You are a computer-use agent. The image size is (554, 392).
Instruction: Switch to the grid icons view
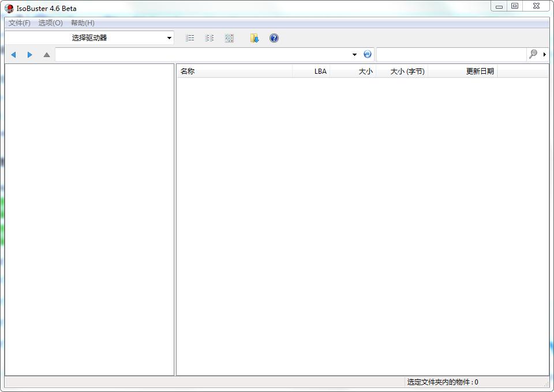tap(229, 38)
